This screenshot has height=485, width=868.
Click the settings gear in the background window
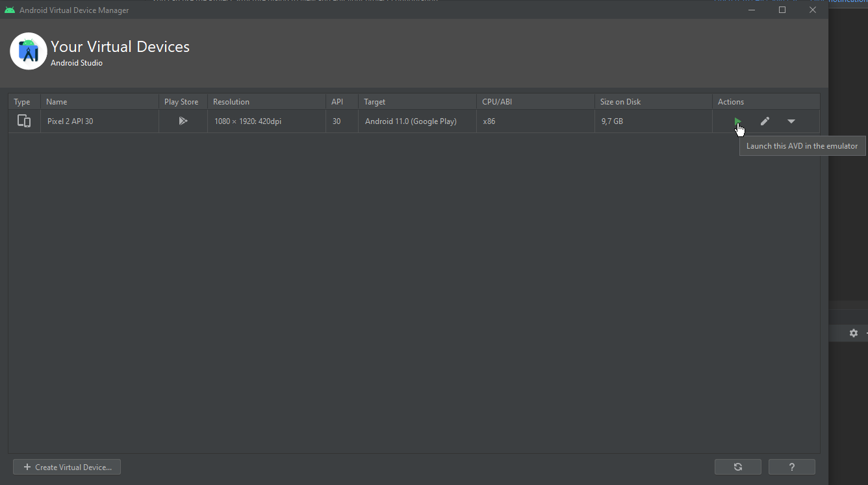pyautogui.click(x=854, y=333)
